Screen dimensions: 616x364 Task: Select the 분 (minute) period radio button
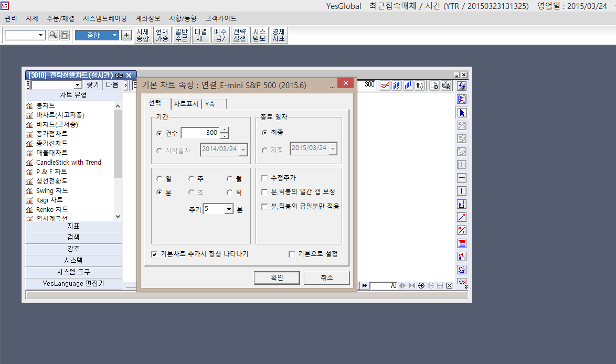click(x=159, y=192)
